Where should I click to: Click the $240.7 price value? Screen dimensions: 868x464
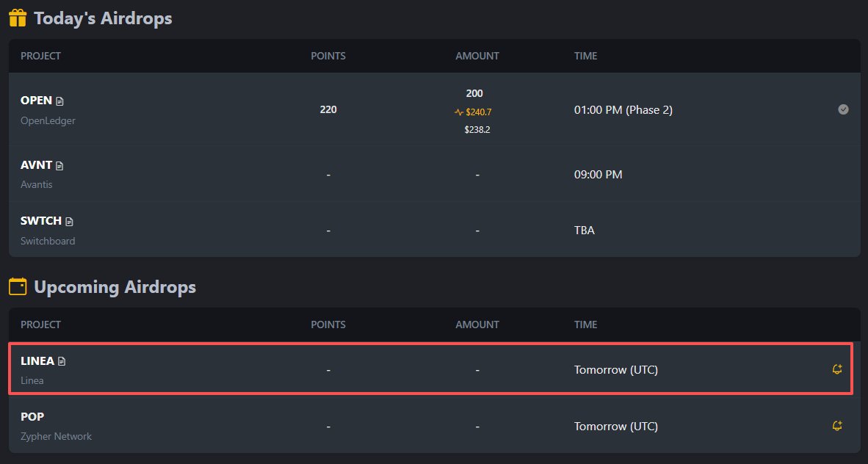(x=478, y=112)
